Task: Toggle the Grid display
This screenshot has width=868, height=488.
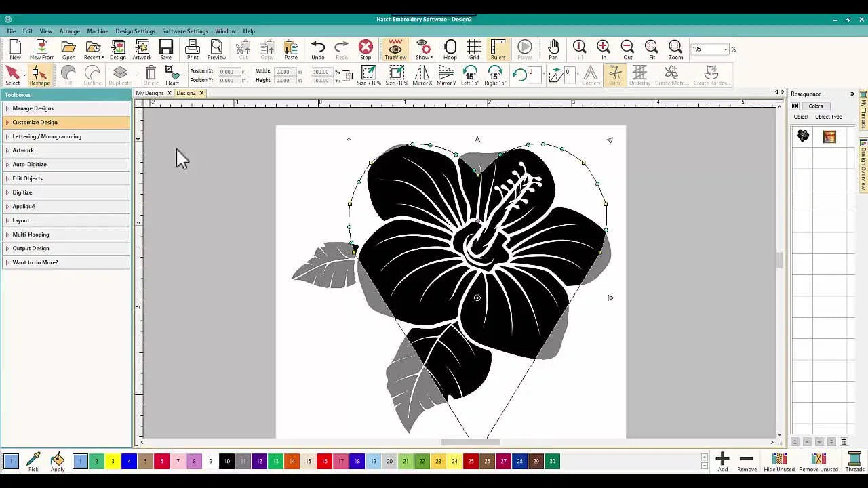Action: (x=474, y=49)
